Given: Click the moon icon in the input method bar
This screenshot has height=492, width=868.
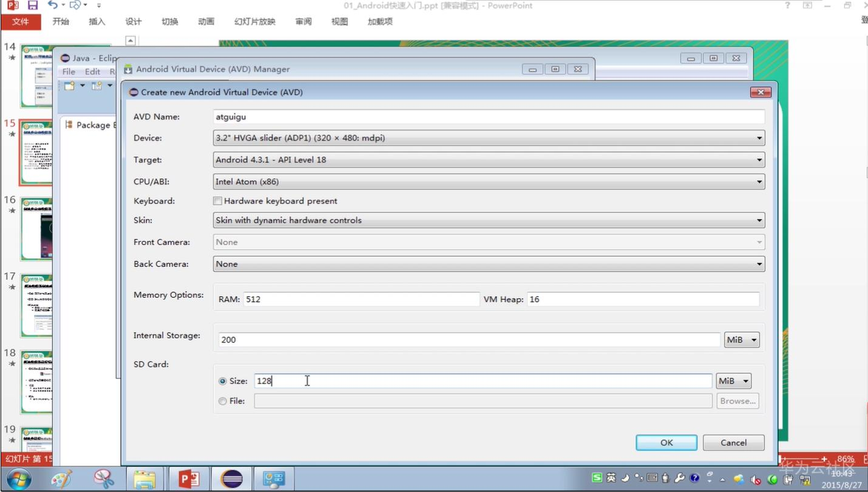Looking at the screenshot, I should coord(625,478).
